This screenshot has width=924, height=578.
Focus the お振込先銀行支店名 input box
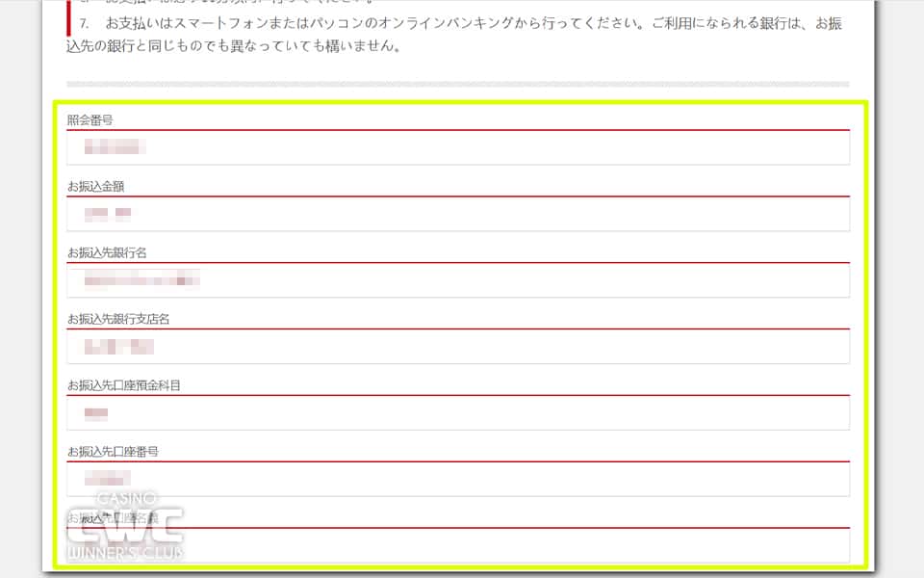(x=457, y=346)
